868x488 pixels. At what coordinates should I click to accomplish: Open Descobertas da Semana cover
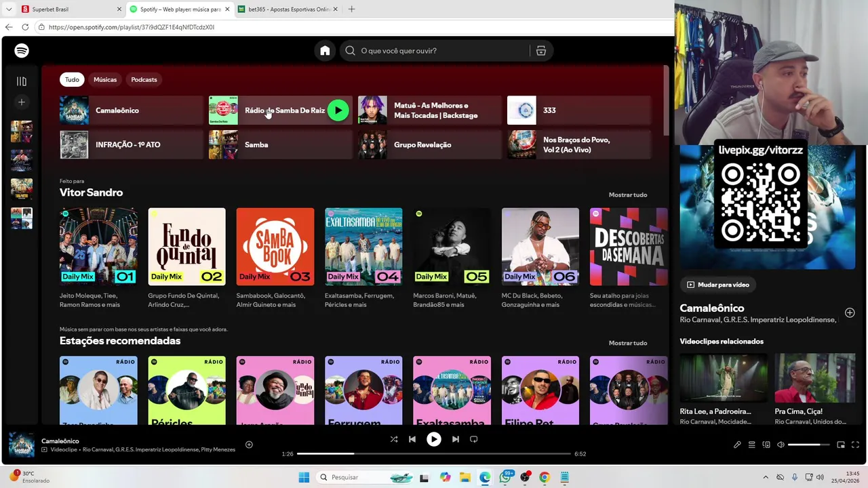[629, 247]
